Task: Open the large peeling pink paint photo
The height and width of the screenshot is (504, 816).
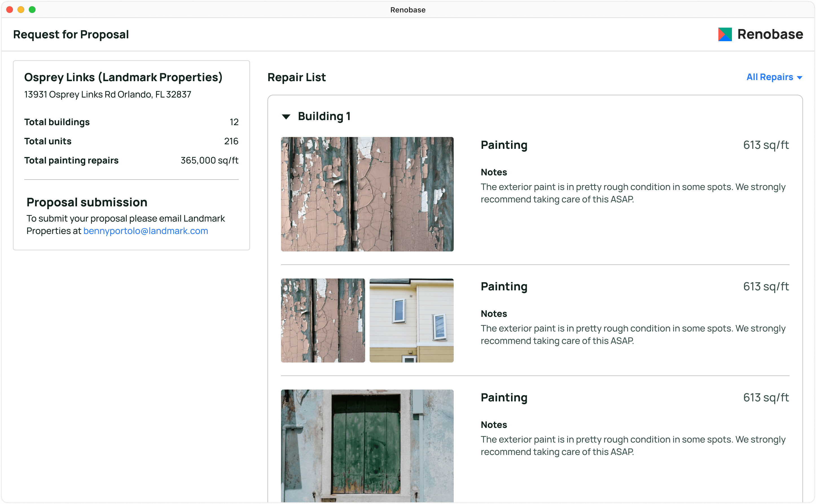Action: [367, 194]
